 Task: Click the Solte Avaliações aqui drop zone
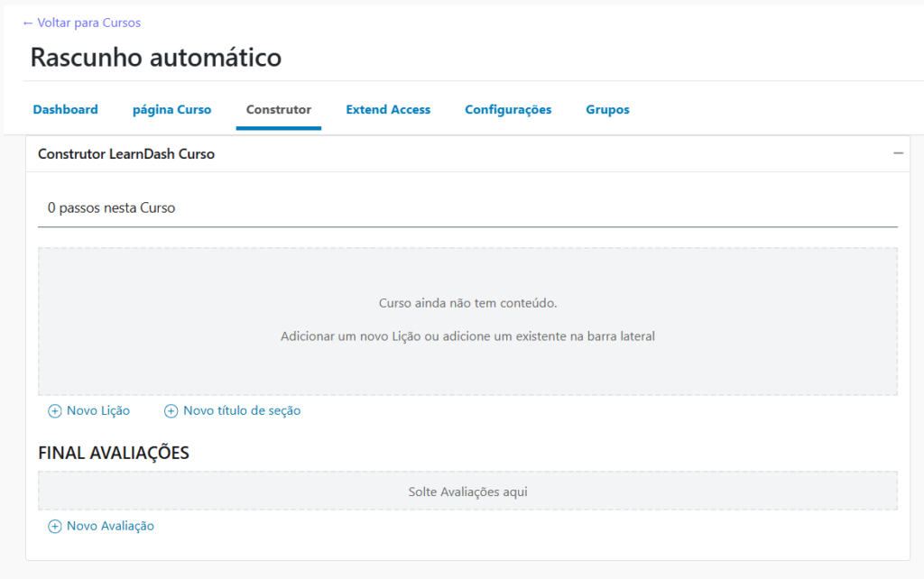467,492
